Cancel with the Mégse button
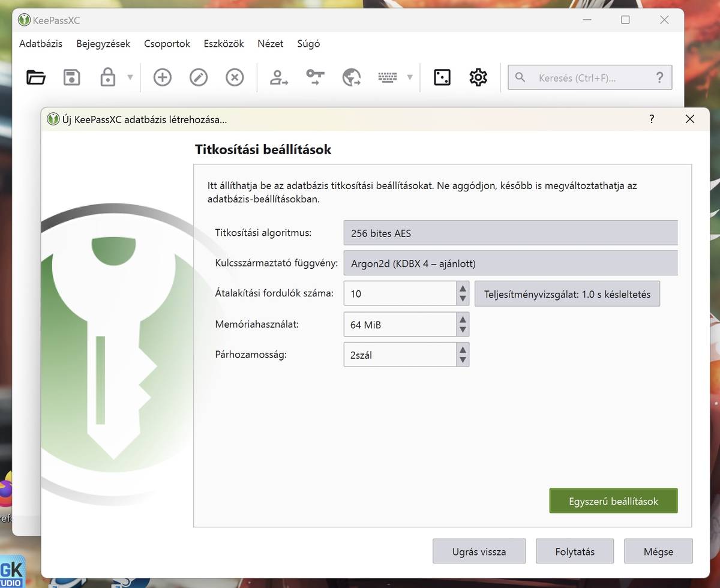720x588 pixels. (658, 551)
